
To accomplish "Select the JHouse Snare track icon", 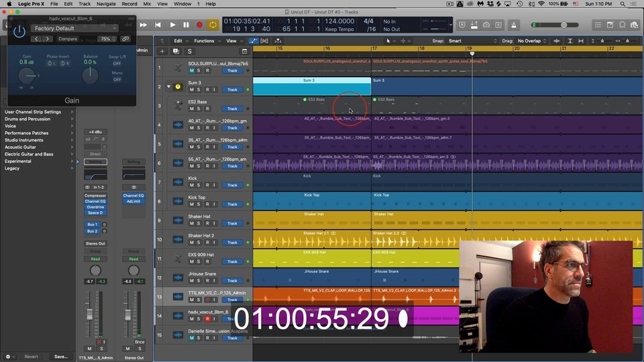I will click(178, 278).
